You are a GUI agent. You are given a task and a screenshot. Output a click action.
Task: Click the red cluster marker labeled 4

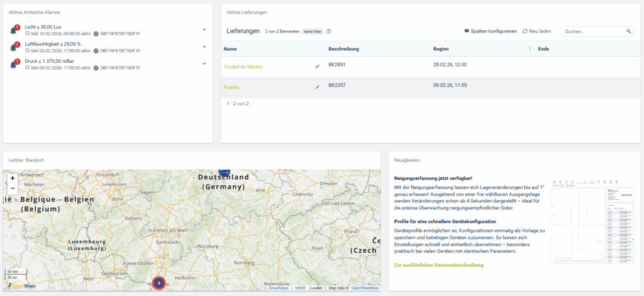coord(159,283)
